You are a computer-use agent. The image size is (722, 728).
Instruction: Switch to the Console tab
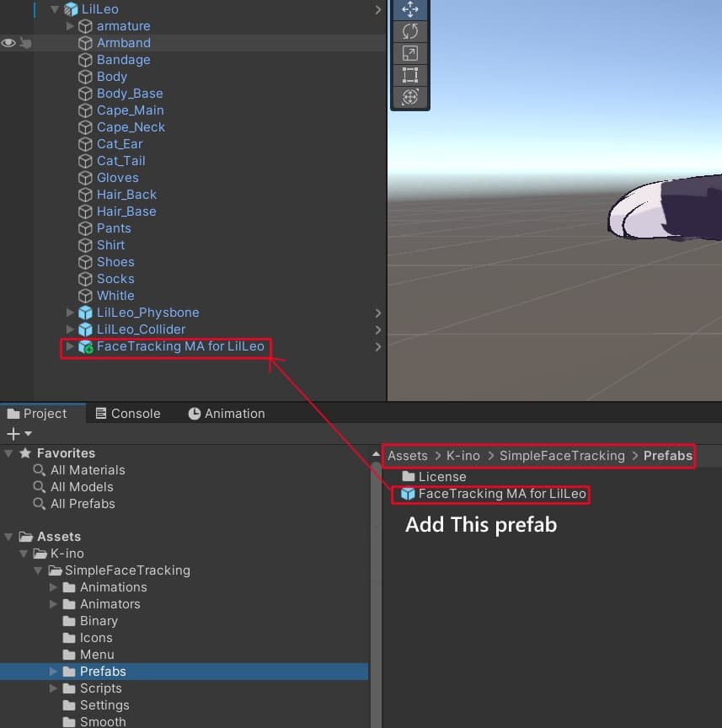(x=128, y=413)
